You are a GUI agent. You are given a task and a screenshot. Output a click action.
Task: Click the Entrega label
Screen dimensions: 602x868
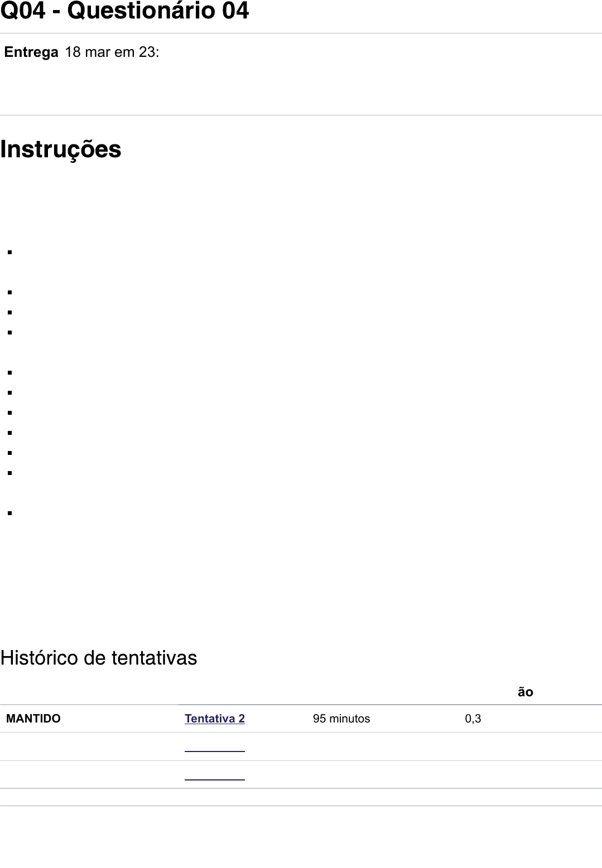(31, 52)
